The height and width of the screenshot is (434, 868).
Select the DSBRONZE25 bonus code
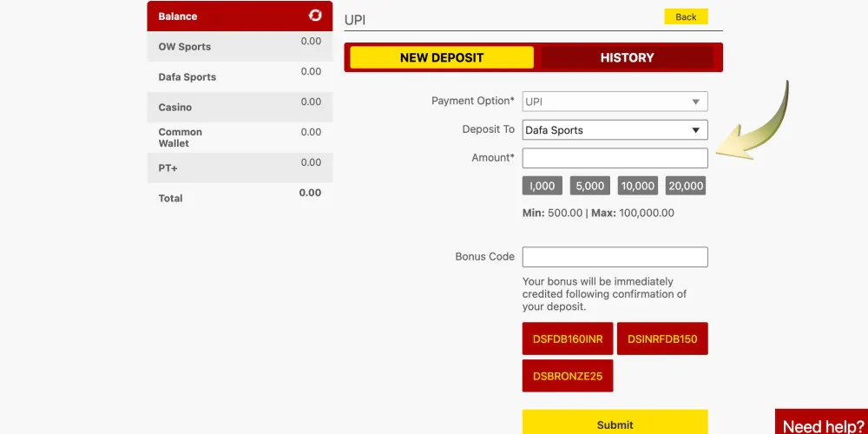pyautogui.click(x=568, y=376)
